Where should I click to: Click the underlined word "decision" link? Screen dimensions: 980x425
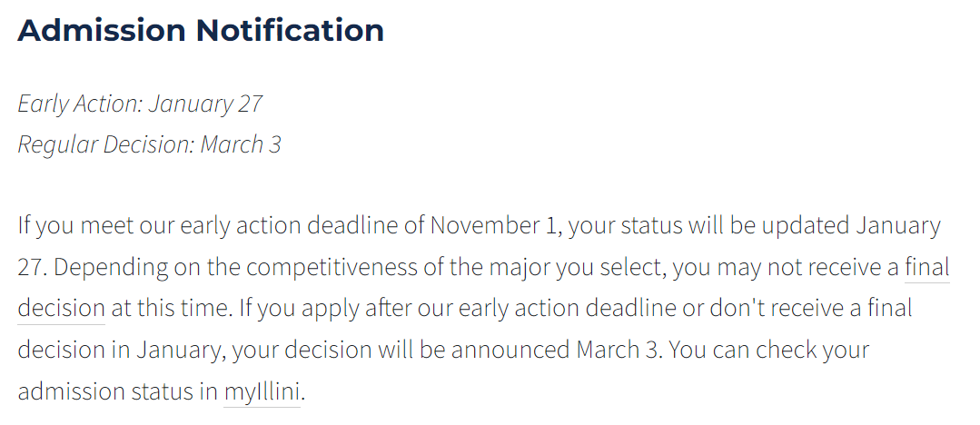point(61,308)
